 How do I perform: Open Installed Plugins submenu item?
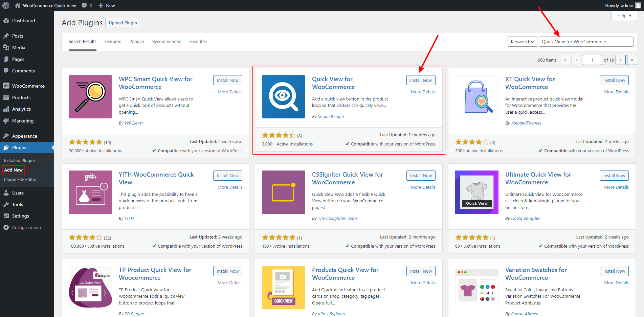pyautogui.click(x=20, y=160)
